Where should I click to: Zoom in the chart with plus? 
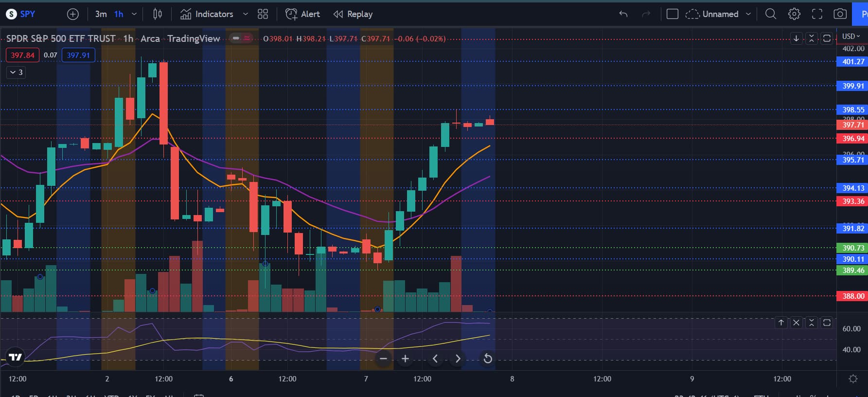(405, 359)
